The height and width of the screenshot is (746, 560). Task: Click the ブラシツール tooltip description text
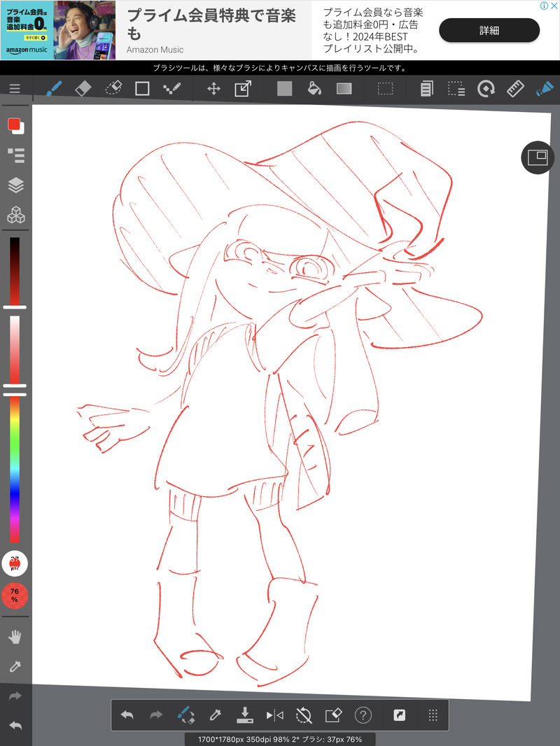tap(280, 68)
